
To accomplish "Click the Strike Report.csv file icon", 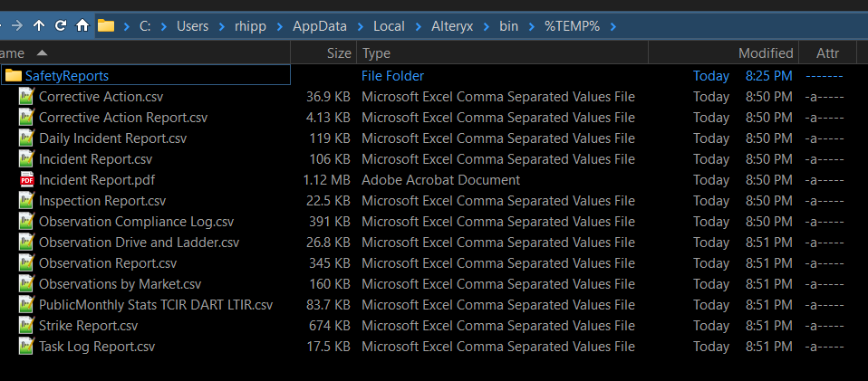I will [x=26, y=326].
